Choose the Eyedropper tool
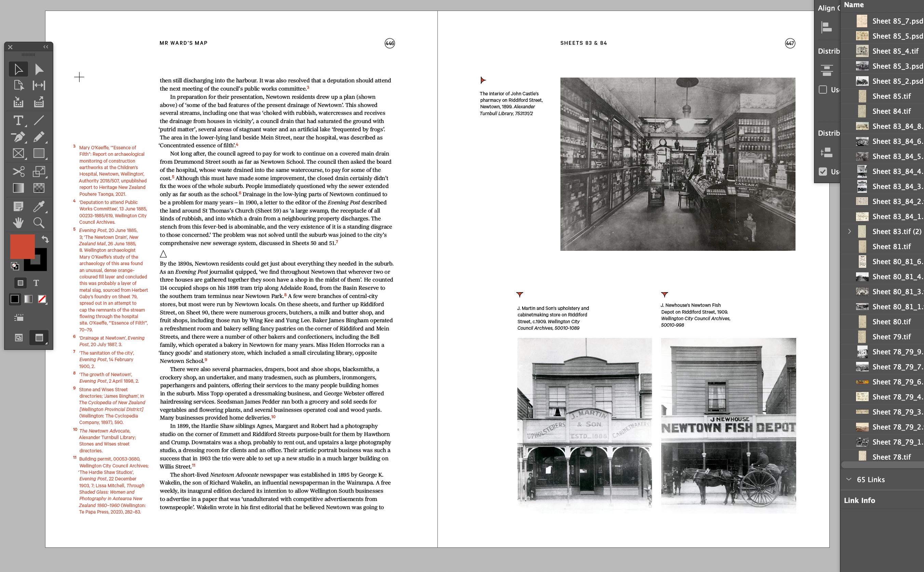 click(39, 206)
